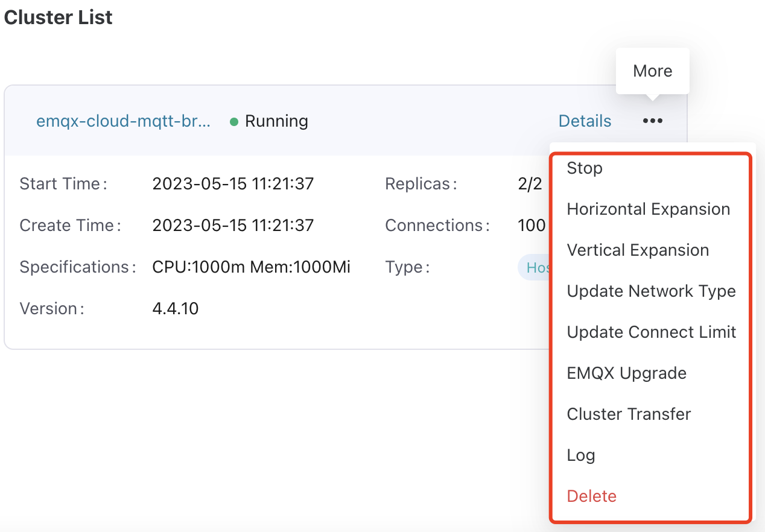Viewport: 765px width, 532px height.
Task: Open Log from the More menu
Action: tap(581, 455)
